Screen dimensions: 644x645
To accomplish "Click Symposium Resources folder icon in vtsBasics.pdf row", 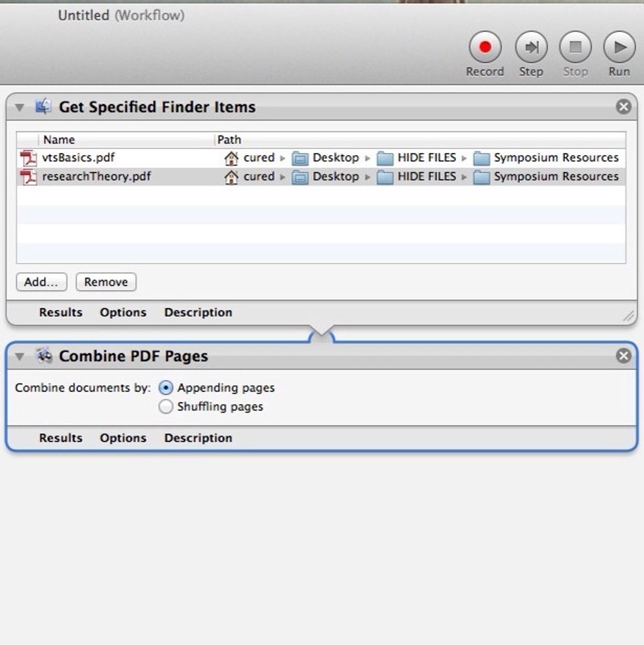I will coord(482,158).
